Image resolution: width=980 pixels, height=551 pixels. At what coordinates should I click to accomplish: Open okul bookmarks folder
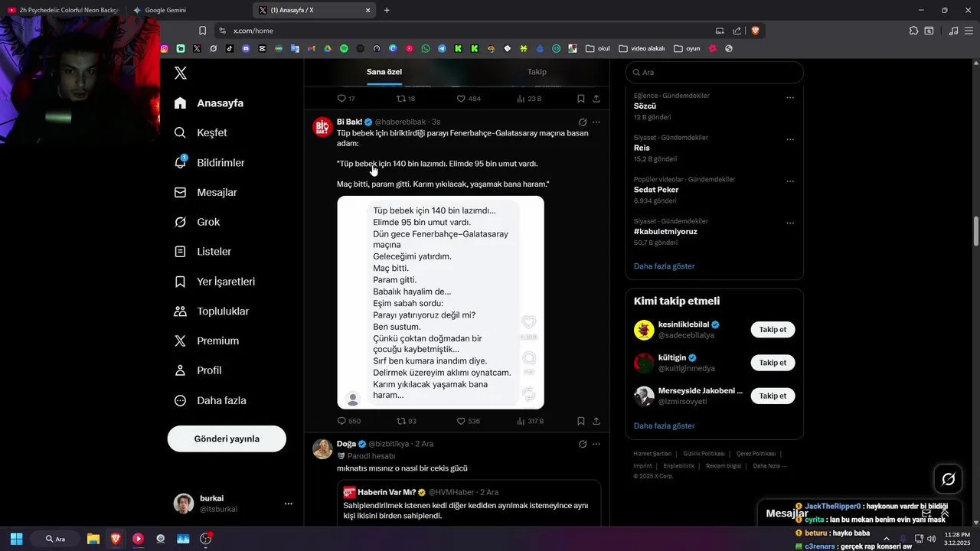[597, 48]
